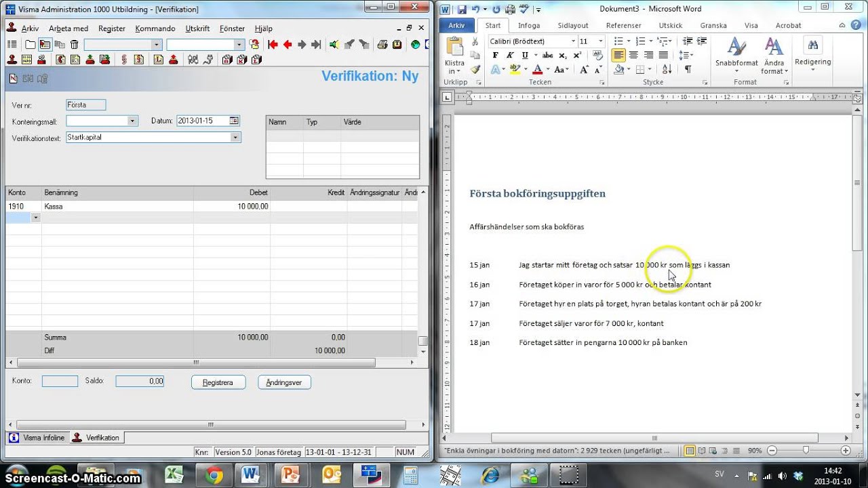Open the first empty Visma toolbar combo box
Viewport: 868px width, 488px height.
pos(123,45)
